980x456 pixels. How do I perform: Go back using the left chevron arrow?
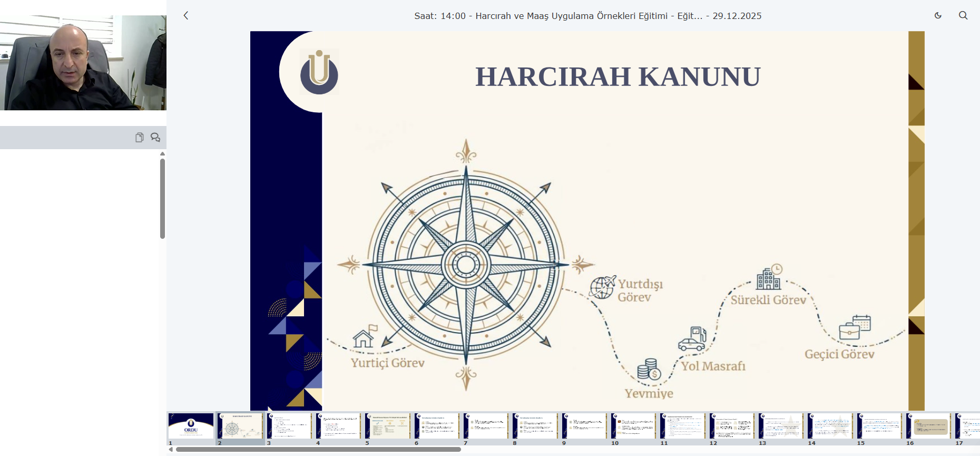pyautogui.click(x=186, y=16)
